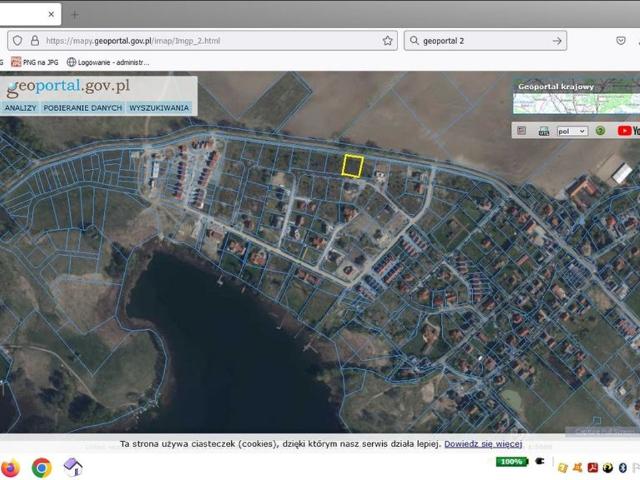Open the Pocket save icon
The width and height of the screenshot is (640, 480).
tap(620, 41)
